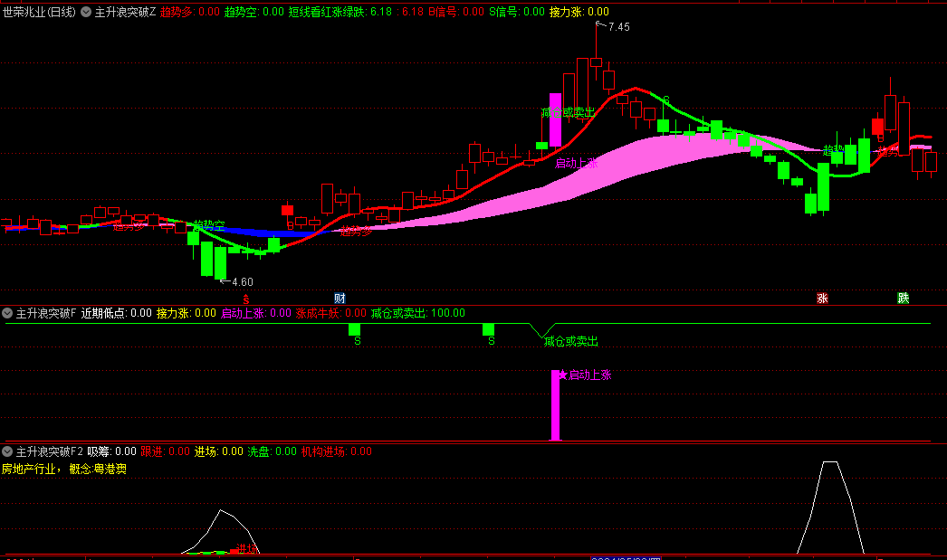
Task: Click header value S信号: 0.00
Action: 516,12
